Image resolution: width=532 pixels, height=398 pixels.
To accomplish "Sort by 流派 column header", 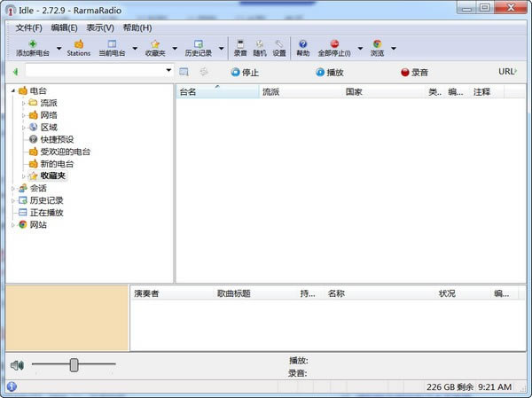I will (301, 91).
